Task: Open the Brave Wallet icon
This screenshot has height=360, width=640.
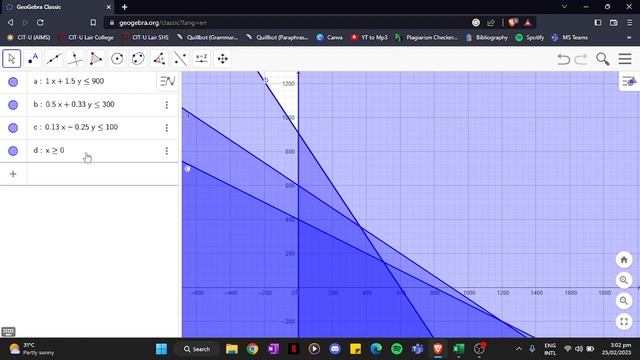Action: [613, 22]
